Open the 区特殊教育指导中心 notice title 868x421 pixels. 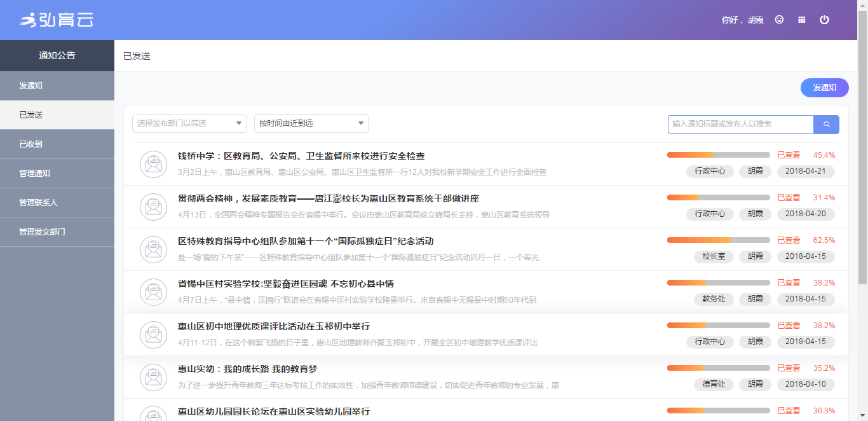(306, 241)
